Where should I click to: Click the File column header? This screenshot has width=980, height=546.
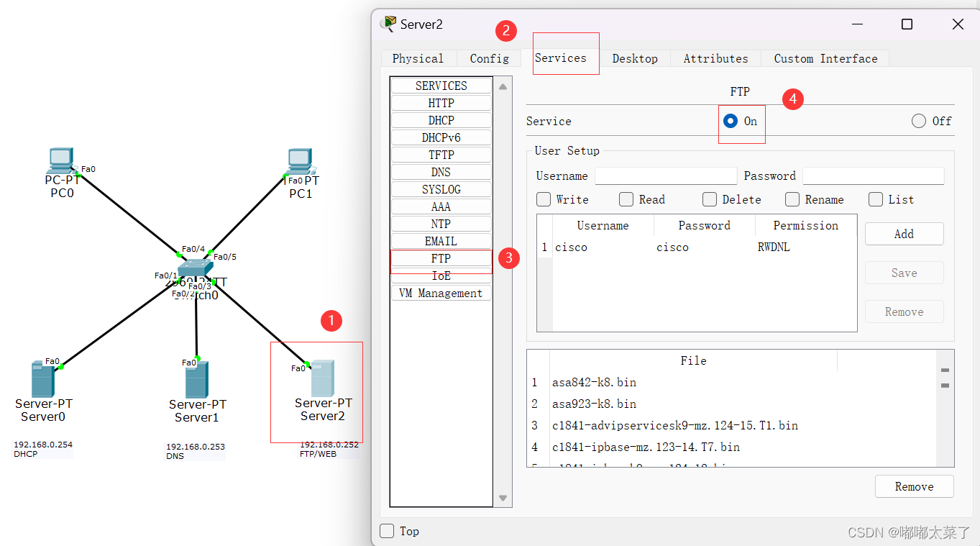point(693,360)
